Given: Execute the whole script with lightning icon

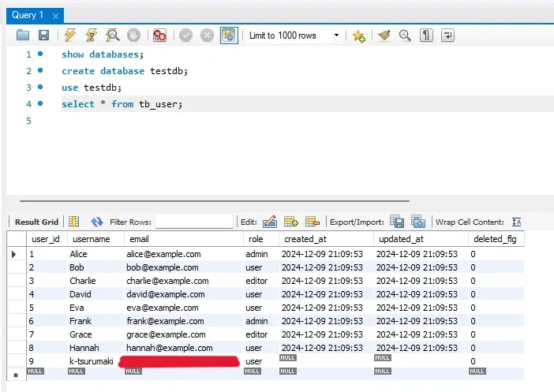Looking at the screenshot, I should tap(70, 35).
